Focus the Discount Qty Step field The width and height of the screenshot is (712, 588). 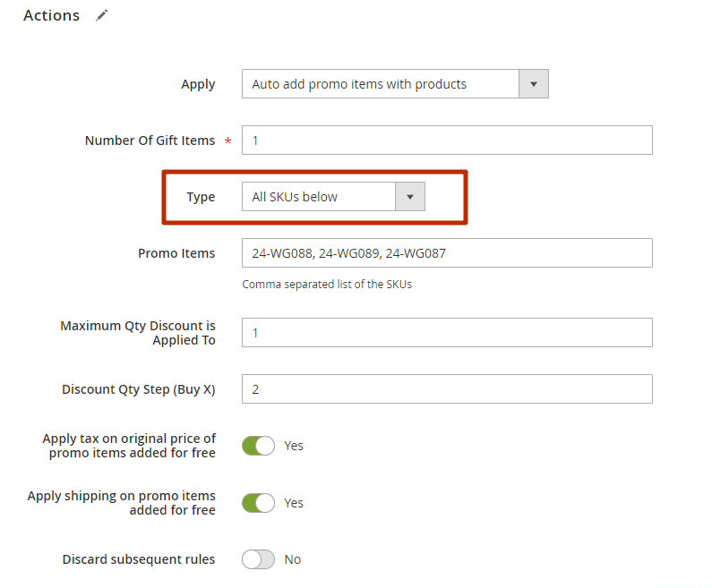point(447,388)
